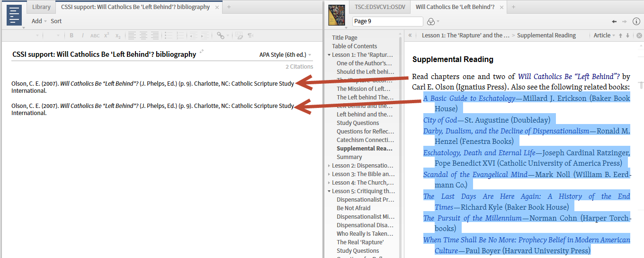The height and width of the screenshot is (258, 644).
Task: Open a new tab in left panel
Action: tap(229, 7)
